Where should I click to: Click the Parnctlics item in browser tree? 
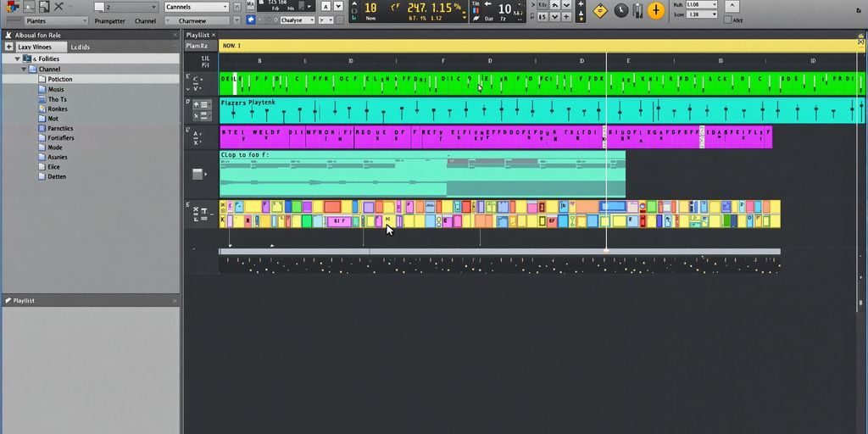click(60, 128)
